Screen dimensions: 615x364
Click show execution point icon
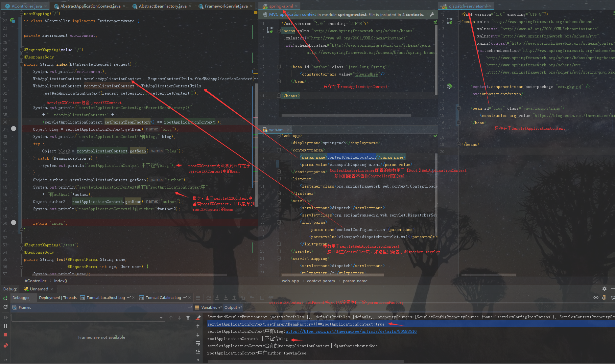pyautogui.click(x=198, y=298)
